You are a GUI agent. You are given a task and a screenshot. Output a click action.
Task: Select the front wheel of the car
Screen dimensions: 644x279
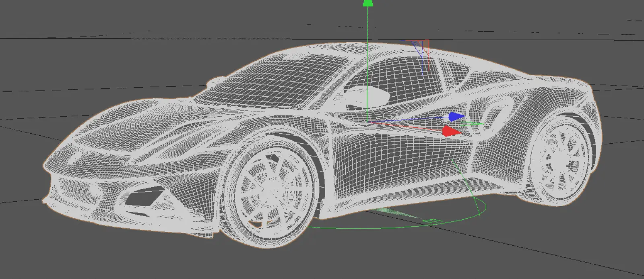tap(273, 190)
